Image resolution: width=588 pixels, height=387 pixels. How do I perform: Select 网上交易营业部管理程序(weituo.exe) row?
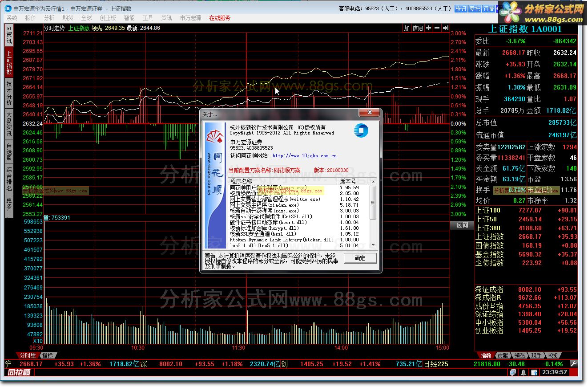click(298, 199)
